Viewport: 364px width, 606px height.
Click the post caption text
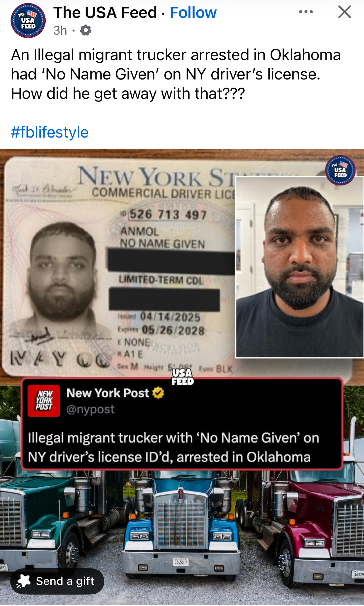point(176,74)
